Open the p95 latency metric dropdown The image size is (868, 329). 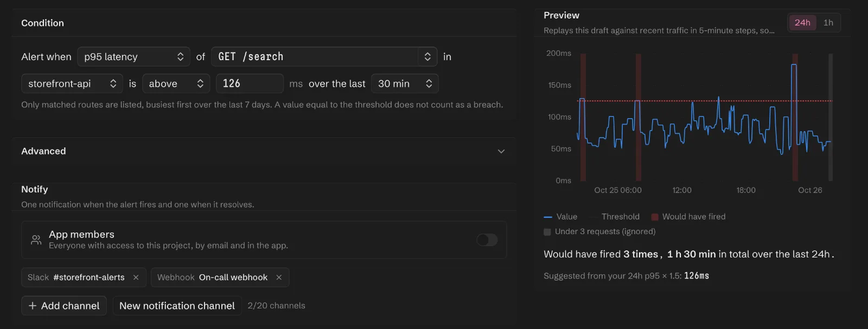[x=133, y=56]
